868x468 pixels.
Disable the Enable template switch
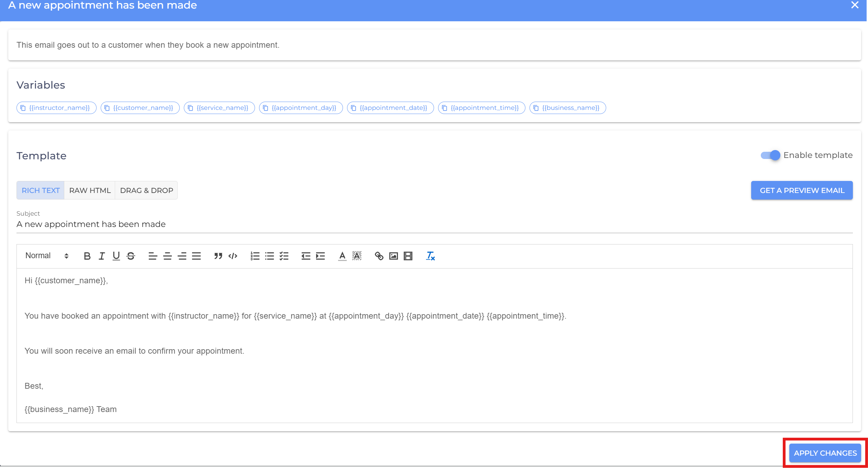[770, 155]
